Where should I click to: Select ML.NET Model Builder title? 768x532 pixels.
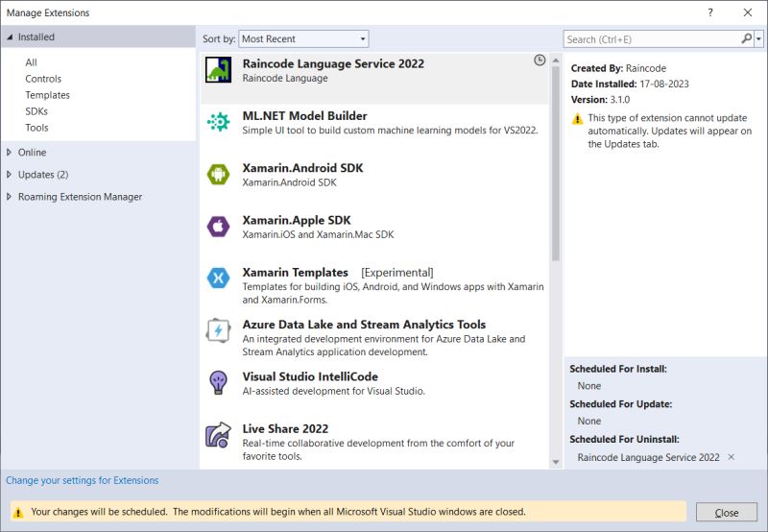pos(304,115)
